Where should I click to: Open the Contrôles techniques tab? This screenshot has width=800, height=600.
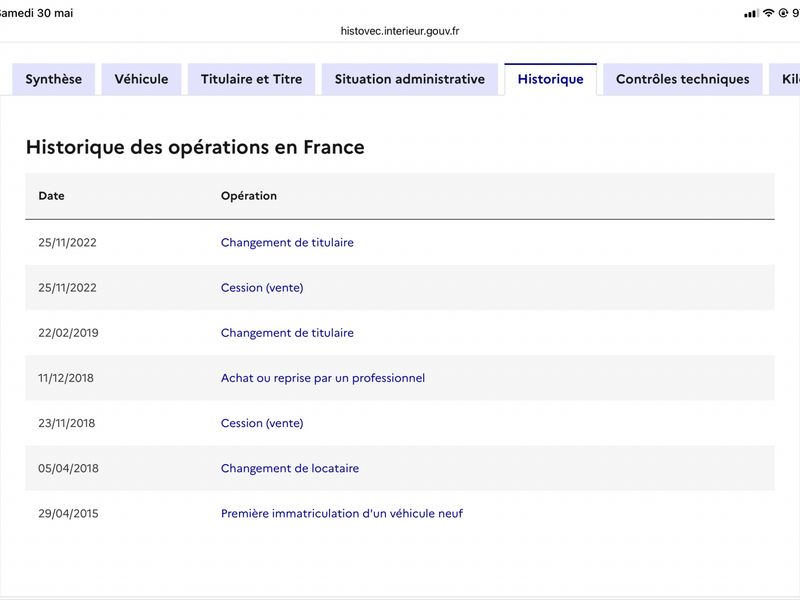[683, 79]
